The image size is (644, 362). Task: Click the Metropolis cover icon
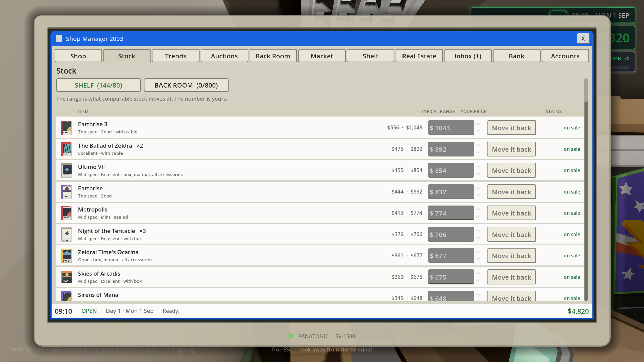66,213
